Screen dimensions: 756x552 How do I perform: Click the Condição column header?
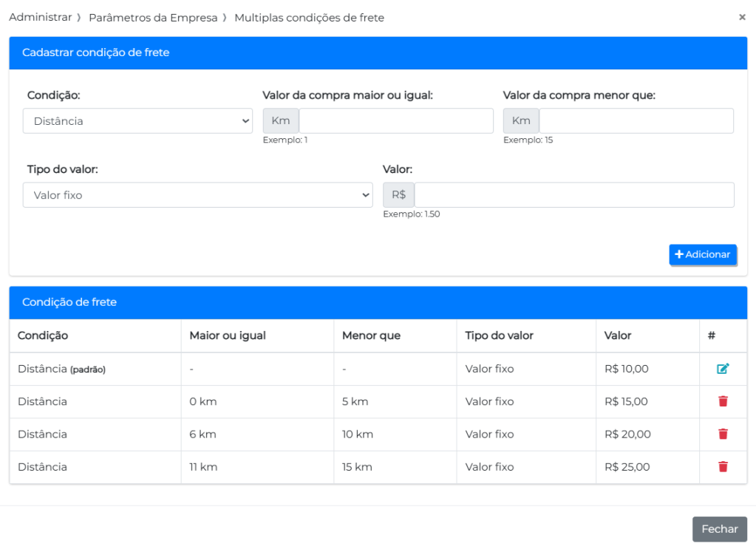click(43, 335)
